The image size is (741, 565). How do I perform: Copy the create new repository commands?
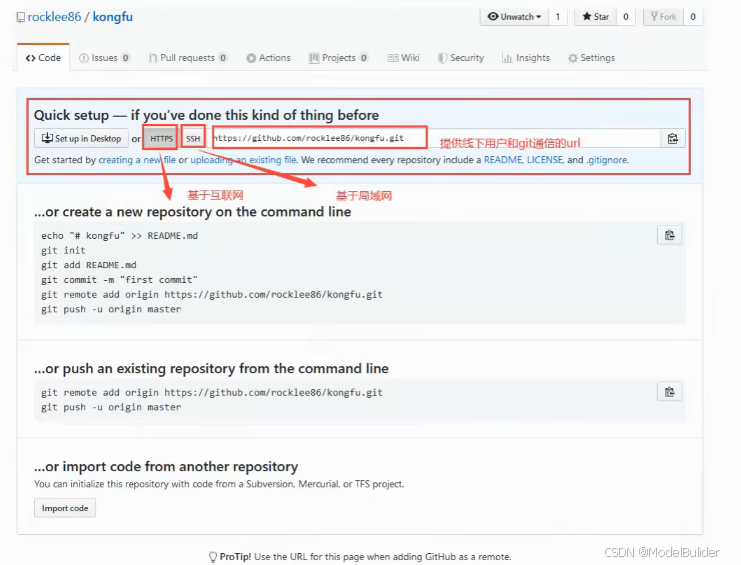click(x=669, y=235)
